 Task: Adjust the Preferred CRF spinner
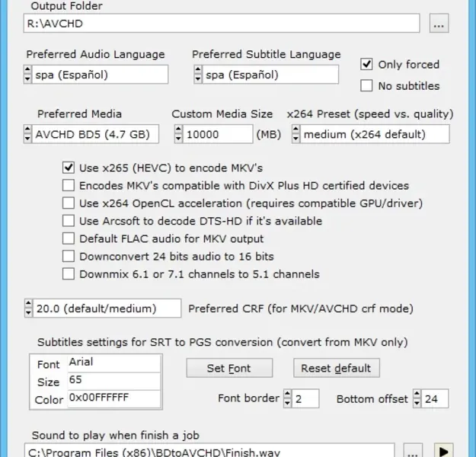coord(29,308)
